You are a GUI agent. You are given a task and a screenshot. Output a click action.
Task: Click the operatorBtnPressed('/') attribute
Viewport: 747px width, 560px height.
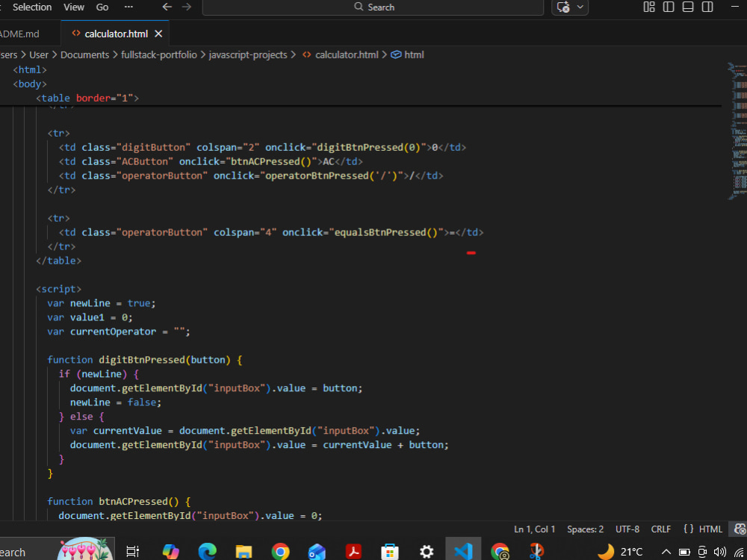(x=311, y=175)
